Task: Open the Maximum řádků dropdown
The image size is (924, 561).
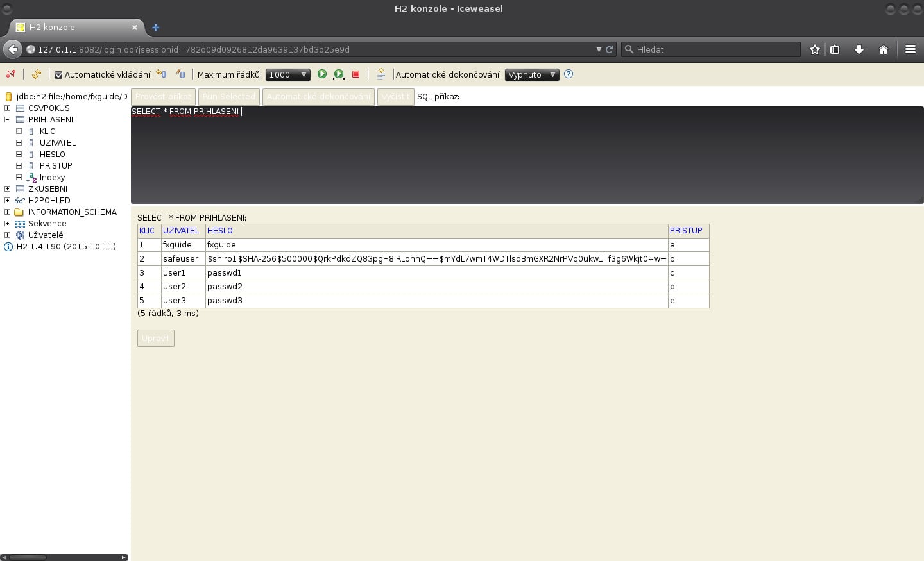Action: click(287, 74)
